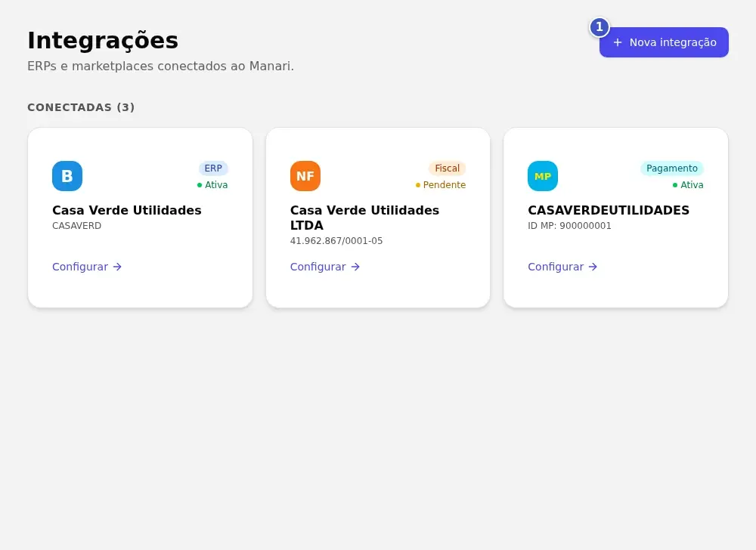Click the ERP category badge
The height and width of the screenshot is (550, 756).
pos(213,168)
